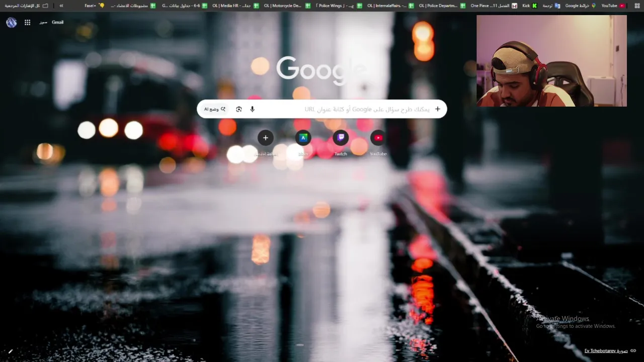Viewport: 644px width, 362px height.
Task: Open the YouTube bookmark in the bookmarks bar
Action: point(613,6)
